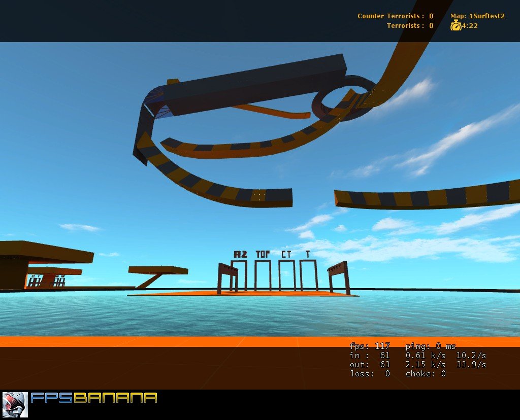
Task: Click the "33.9/s" command rate value
Action: pyautogui.click(x=471, y=365)
